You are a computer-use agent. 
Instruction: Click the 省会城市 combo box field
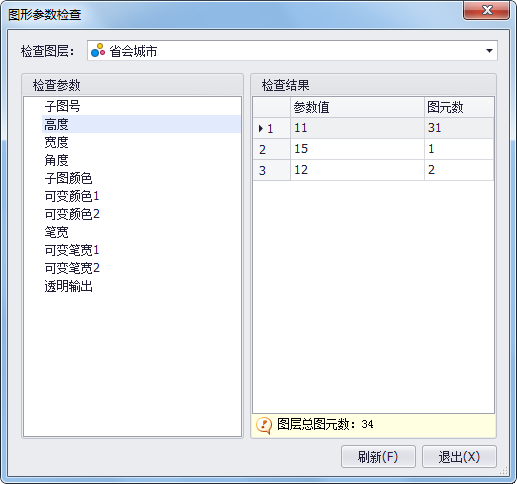tap(292, 51)
